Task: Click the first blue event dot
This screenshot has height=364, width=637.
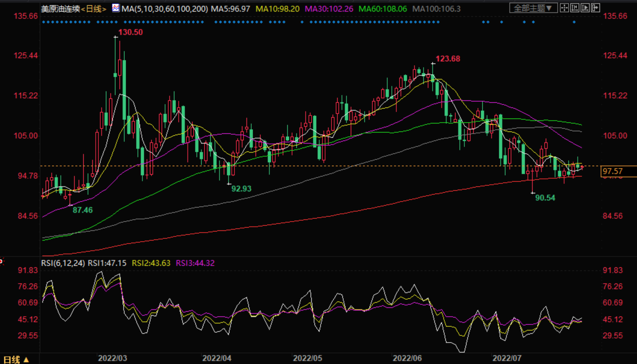Action: [44, 22]
